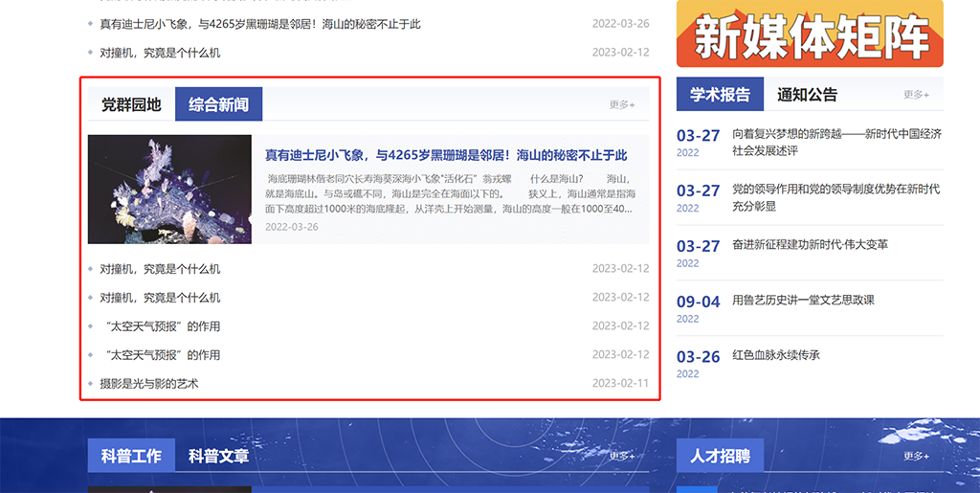Open 党的领导作用和党的领导制度优势 report
This screenshot has width=980, height=493.
click(x=836, y=197)
